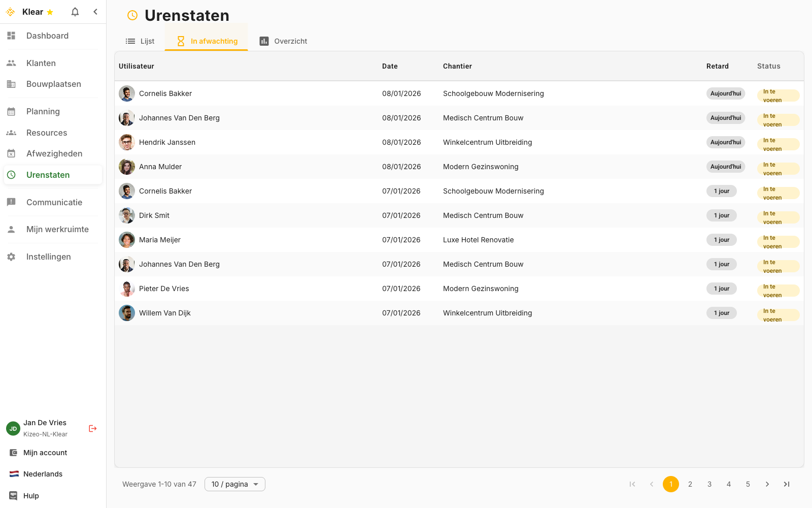Go to page 2 of results

(690, 484)
